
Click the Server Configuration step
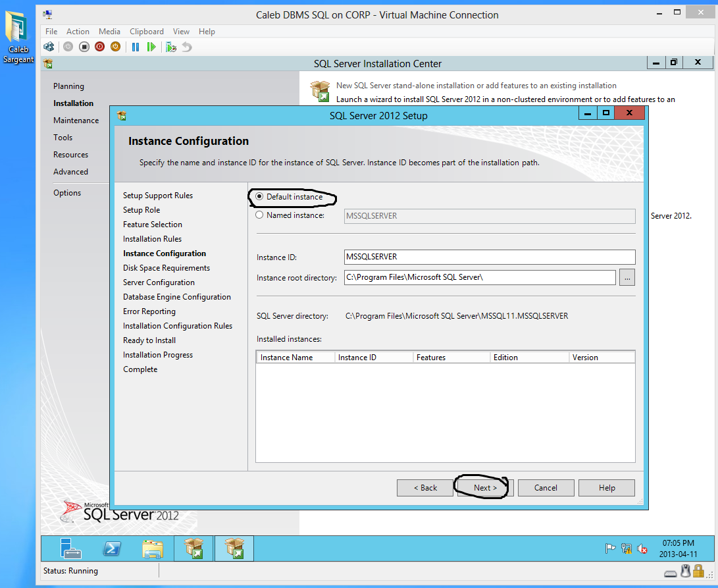(159, 282)
